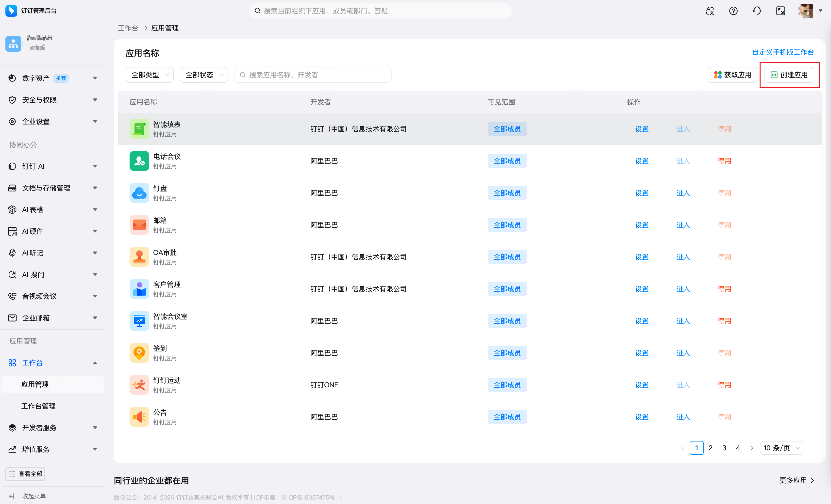Click the OA审批 stamp app icon
Image resolution: width=831 pixels, height=504 pixels.
pyautogui.click(x=139, y=257)
